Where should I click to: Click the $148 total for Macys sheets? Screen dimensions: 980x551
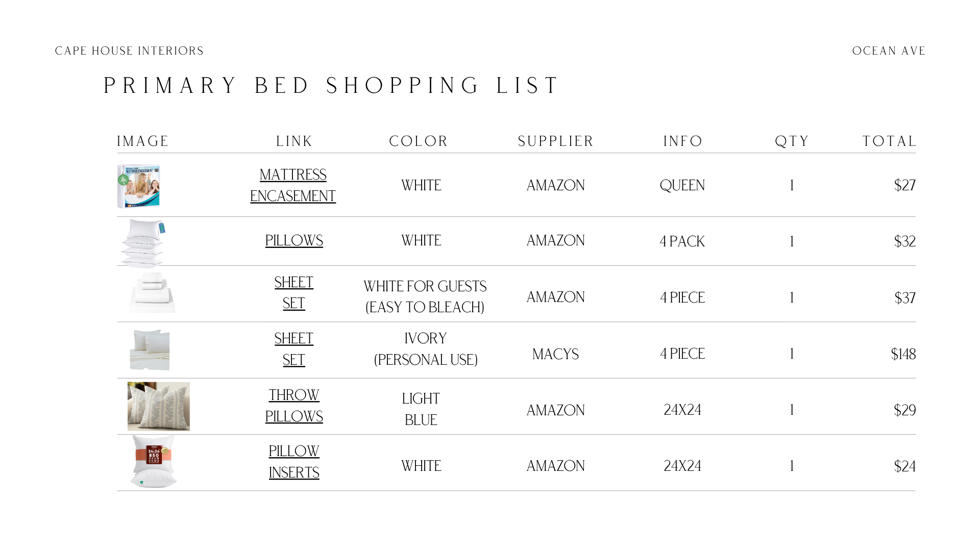pyautogui.click(x=903, y=354)
